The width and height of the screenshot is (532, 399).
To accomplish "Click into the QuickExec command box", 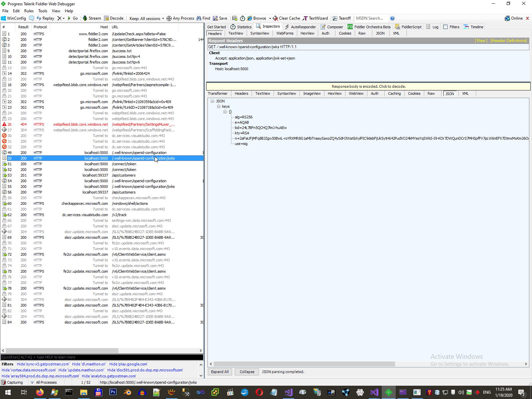I will tap(102, 357).
